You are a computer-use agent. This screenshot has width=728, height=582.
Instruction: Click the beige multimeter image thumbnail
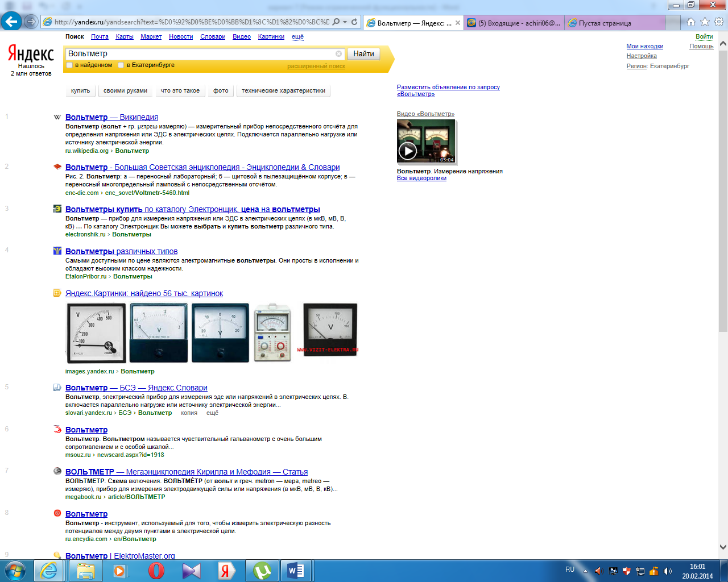tap(272, 333)
